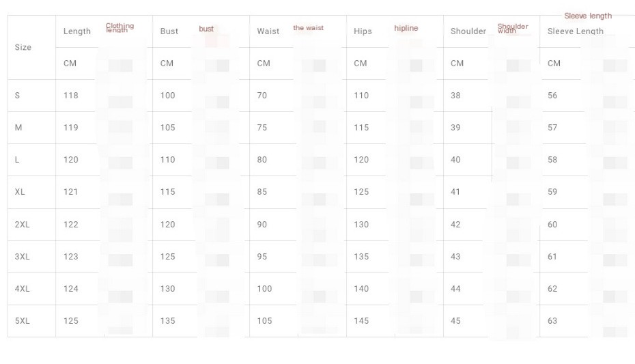
Task: Select the Hips value 145 for 5XL
Action: coord(361,321)
